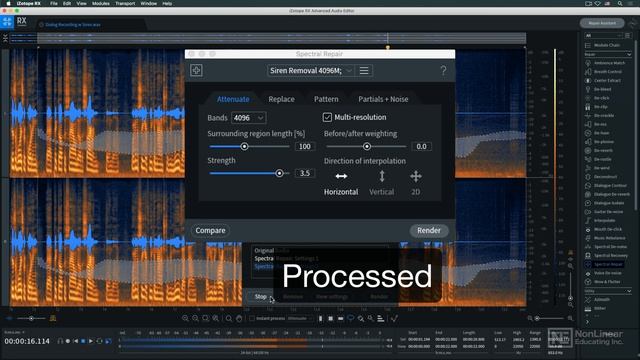
Task: Select Horizontal interpolation direction
Action: (x=341, y=183)
